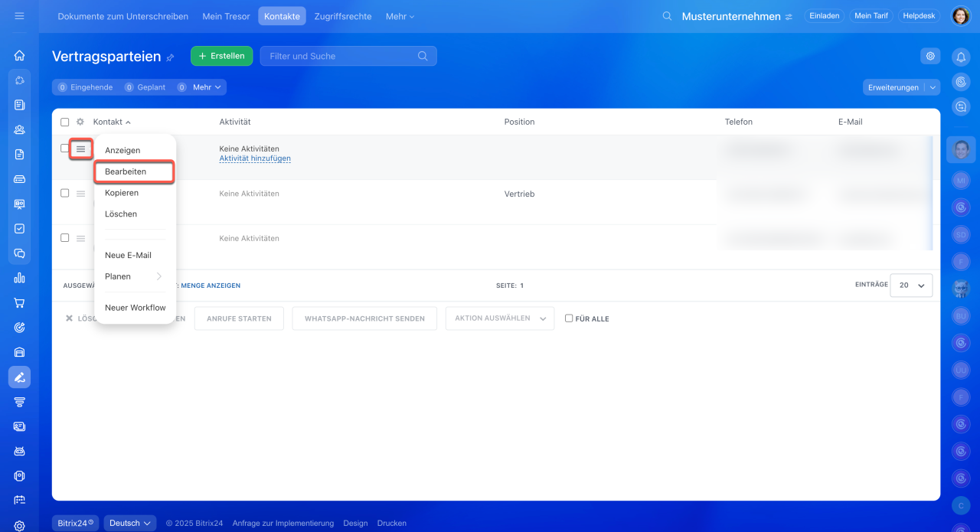Open the bar chart analytics icon in sidebar
The image size is (980, 532).
pyautogui.click(x=19, y=278)
